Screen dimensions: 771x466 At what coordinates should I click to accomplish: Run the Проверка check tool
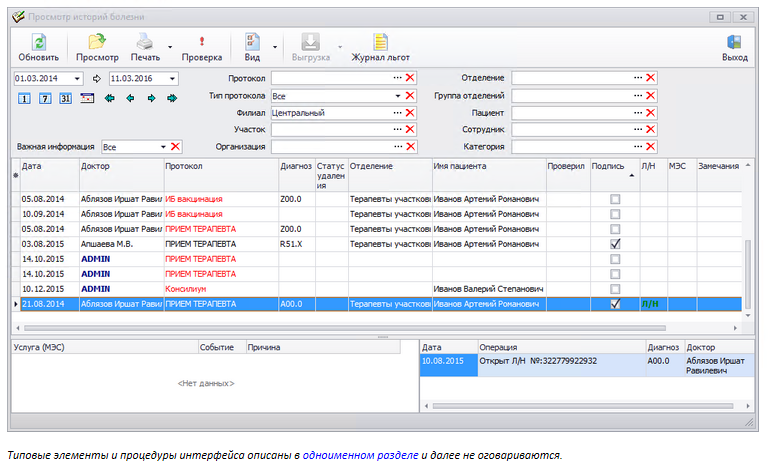coord(201,42)
